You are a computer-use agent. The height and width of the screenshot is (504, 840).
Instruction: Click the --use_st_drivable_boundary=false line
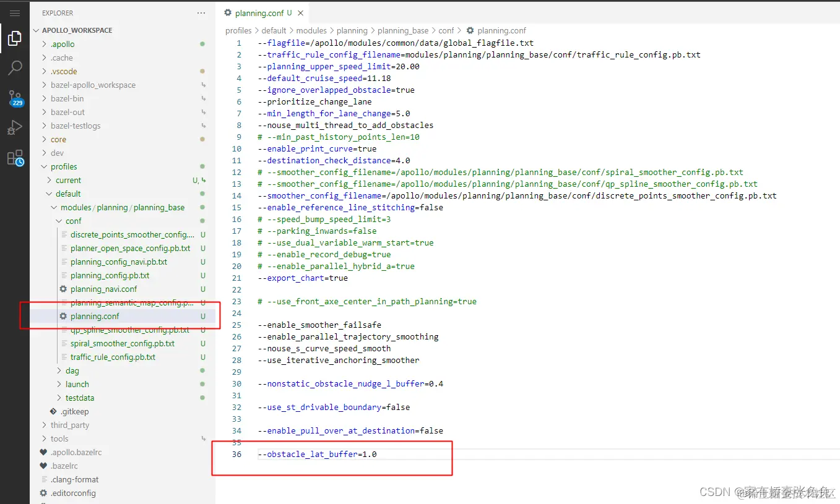[334, 407]
